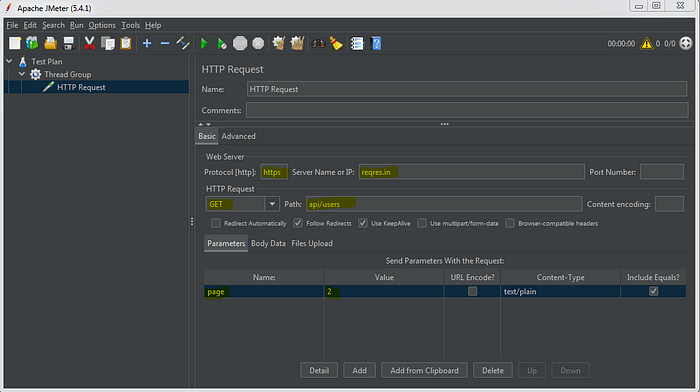
Task: Click the Shutdown test icon
Action: tap(258, 43)
